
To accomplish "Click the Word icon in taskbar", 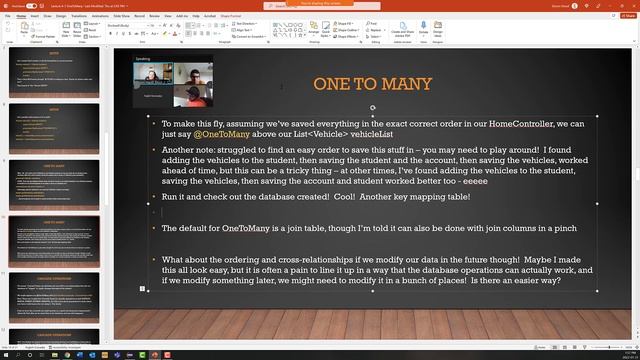I will [80, 355].
